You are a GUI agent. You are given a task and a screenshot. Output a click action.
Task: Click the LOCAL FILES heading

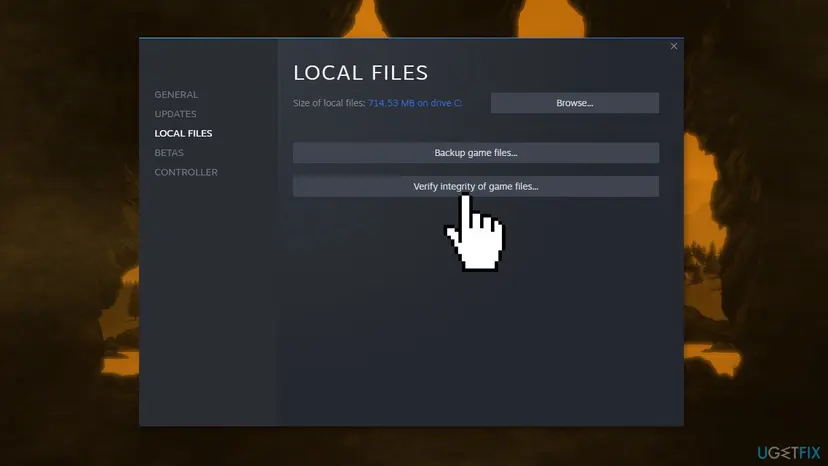(x=361, y=73)
